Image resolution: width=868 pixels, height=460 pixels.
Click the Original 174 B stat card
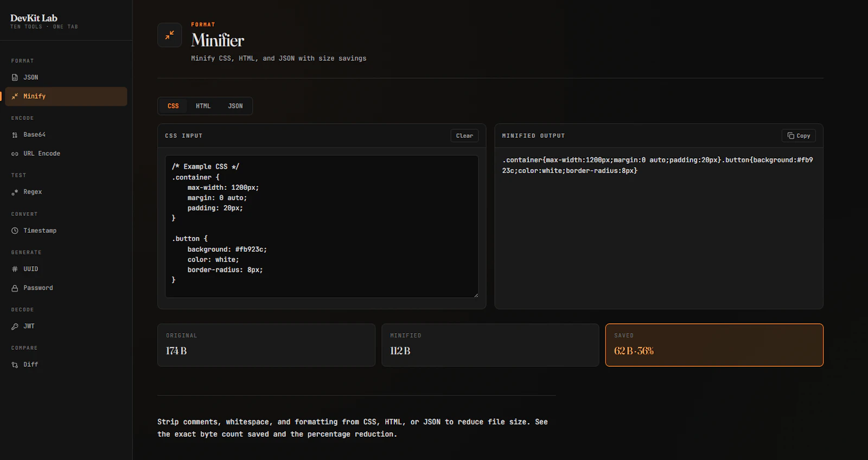click(x=266, y=345)
